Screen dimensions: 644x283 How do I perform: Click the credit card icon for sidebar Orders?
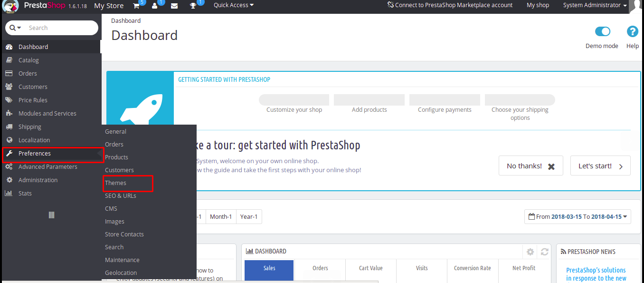pyautogui.click(x=9, y=73)
